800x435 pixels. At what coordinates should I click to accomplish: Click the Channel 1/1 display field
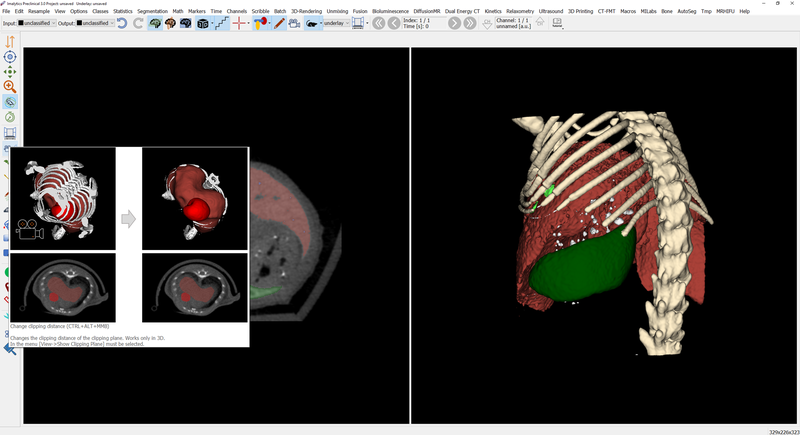click(513, 23)
